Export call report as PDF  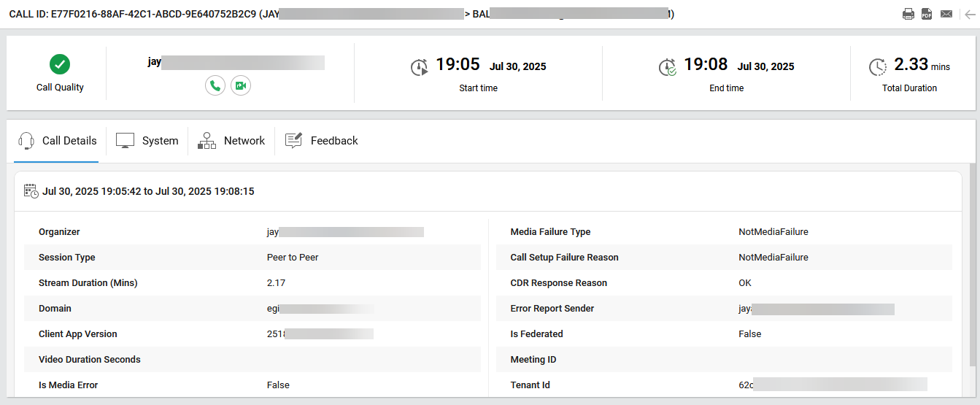927,14
